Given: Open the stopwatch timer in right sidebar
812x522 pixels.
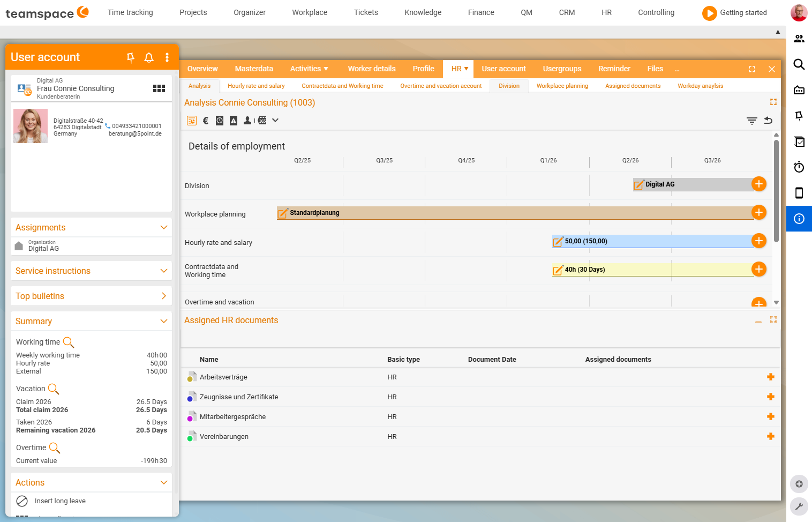Looking at the screenshot, I should [799, 167].
